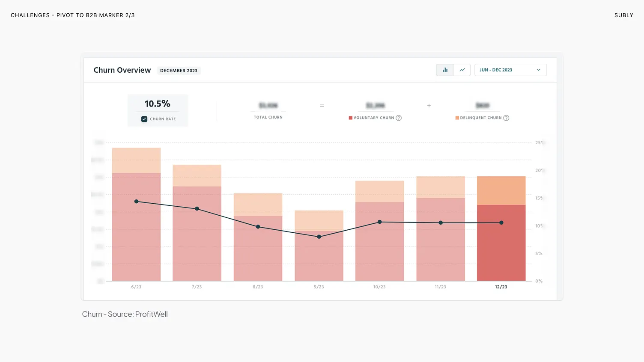
Task: Open the JUN - DEC 2023 dropdown
Action: [x=510, y=70]
